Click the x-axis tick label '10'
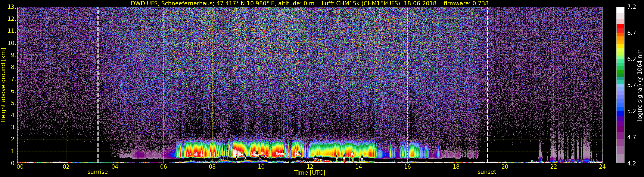Viewport: 644px width, 177px height. click(x=261, y=167)
